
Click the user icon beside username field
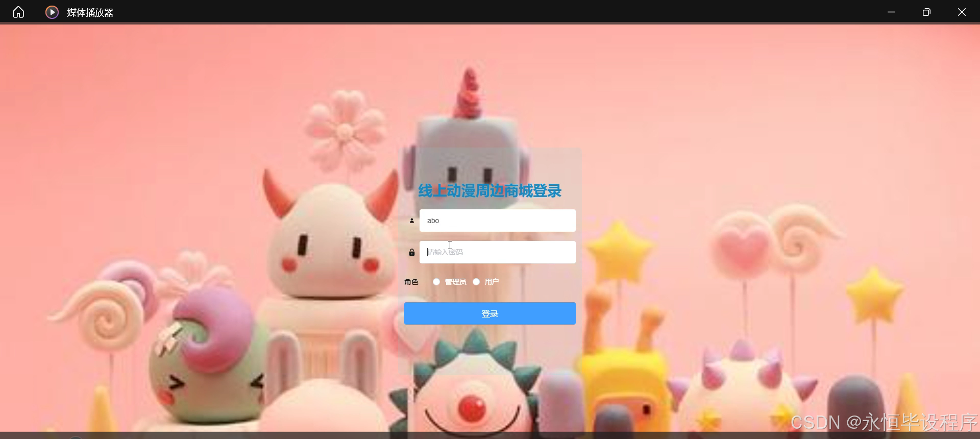[x=412, y=221]
